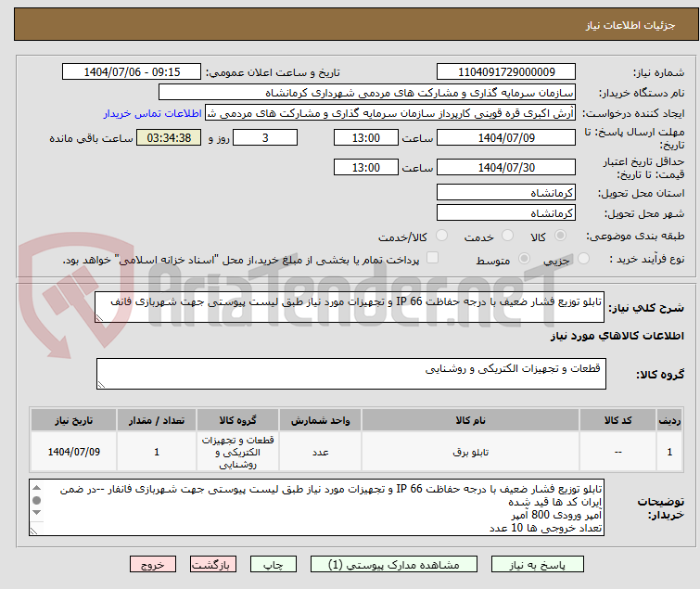Click the countdown timer 03:34:38 field
Viewport: 700px width, 589px height.
pyautogui.click(x=169, y=137)
